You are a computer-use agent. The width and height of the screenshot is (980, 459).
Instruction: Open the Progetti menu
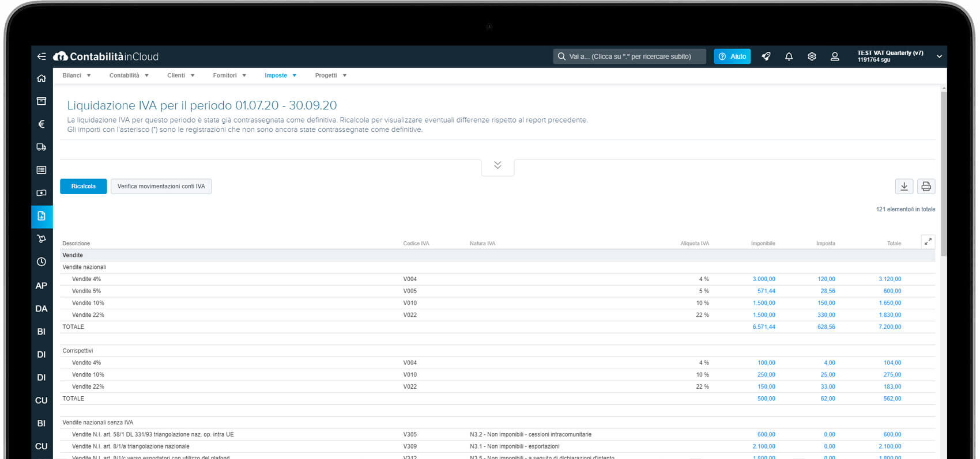[331, 75]
